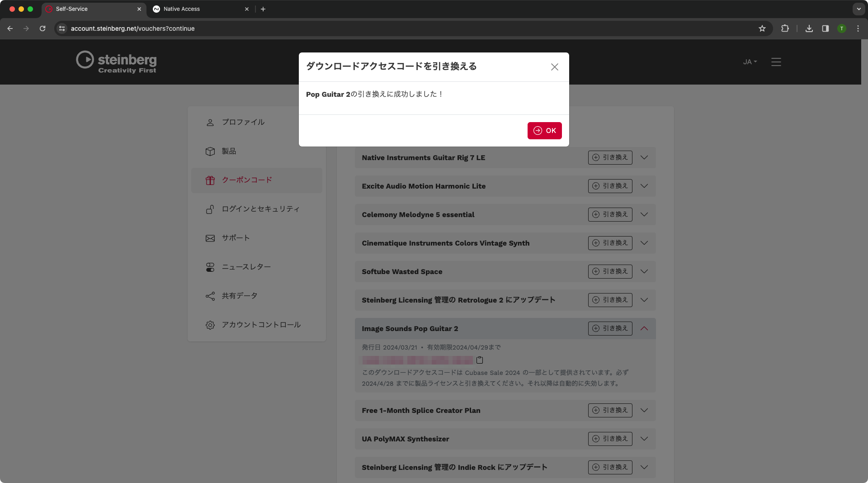Open browser extensions puzzle icon
868x483 pixels.
pyautogui.click(x=785, y=28)
